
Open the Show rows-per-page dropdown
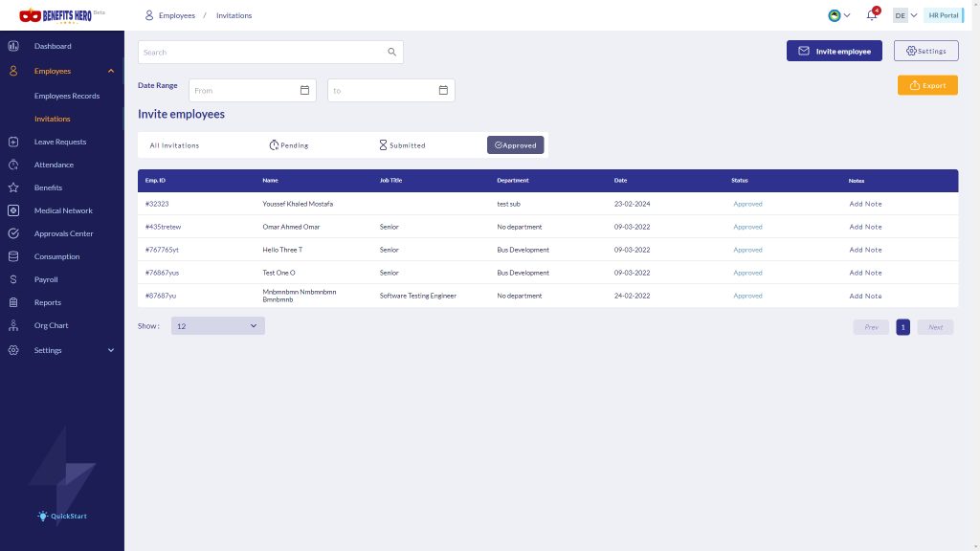218,326
